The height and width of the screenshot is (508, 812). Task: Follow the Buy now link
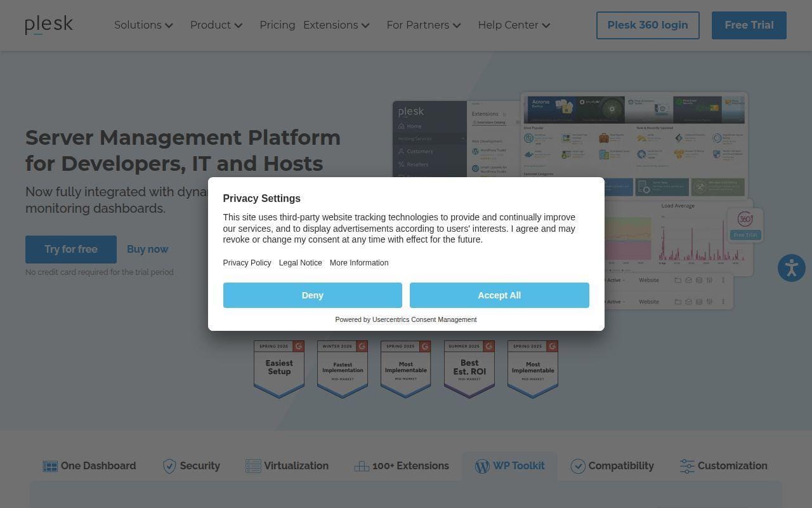(148, 250)
